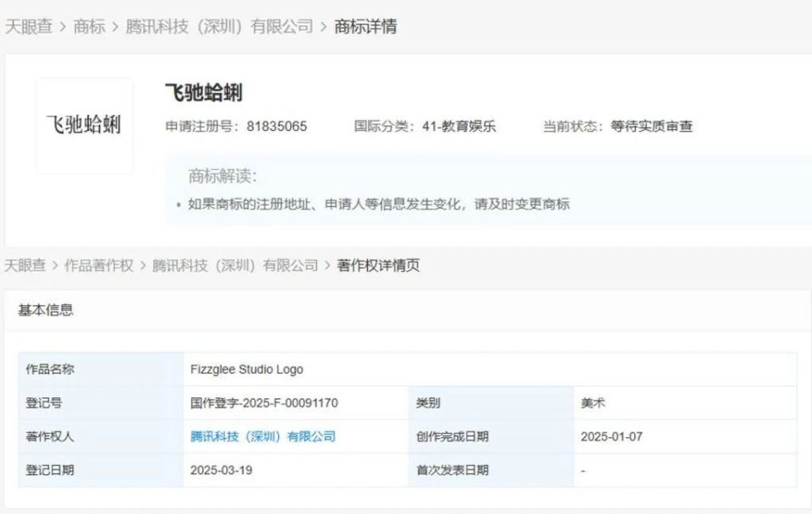
Task: Go to 商标 breadcrumb link
Action: [90, 26]
